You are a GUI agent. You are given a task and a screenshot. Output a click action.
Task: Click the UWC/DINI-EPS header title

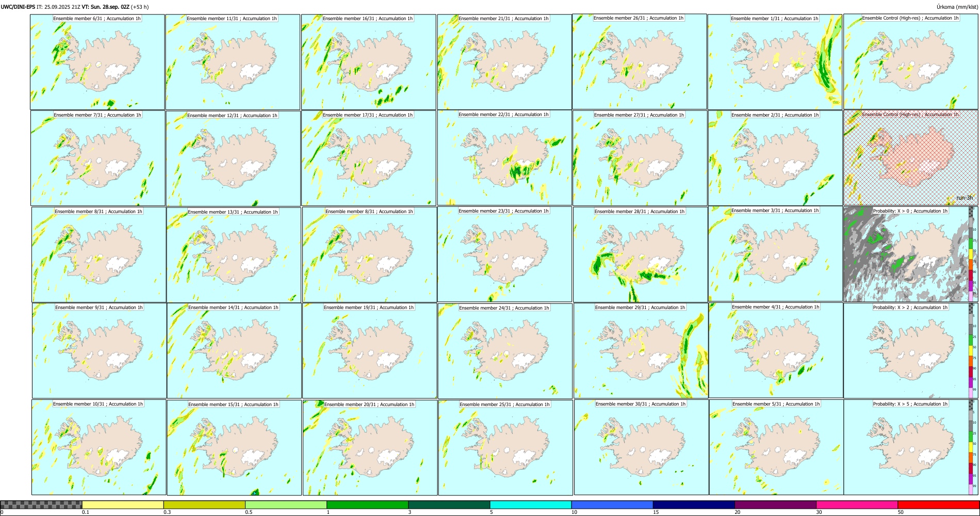point(18,7)
